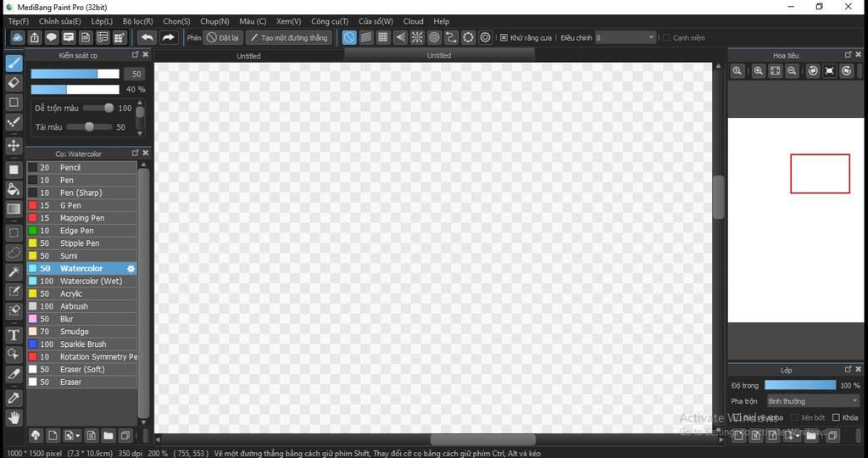Enable the parallel lines snap guide
The image size is (868, 458).
tap(366, 37)
